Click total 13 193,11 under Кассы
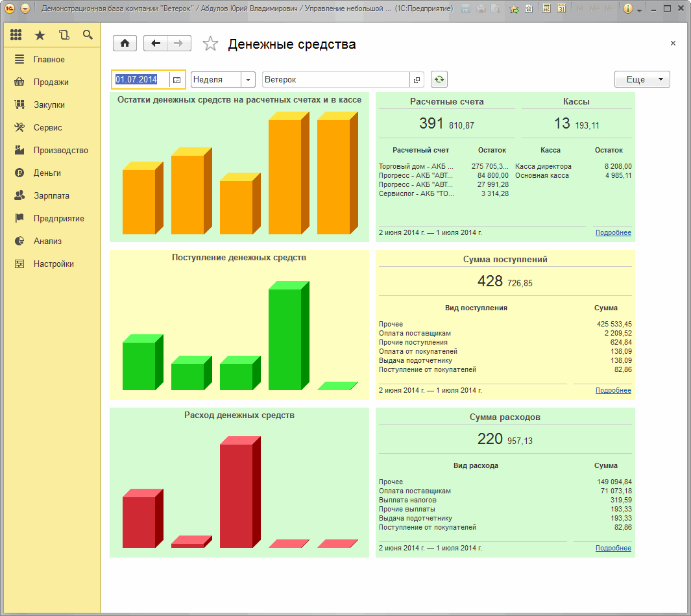Viewport: 691px width, 616px height. pyautogui.click(x=576, y=124)
